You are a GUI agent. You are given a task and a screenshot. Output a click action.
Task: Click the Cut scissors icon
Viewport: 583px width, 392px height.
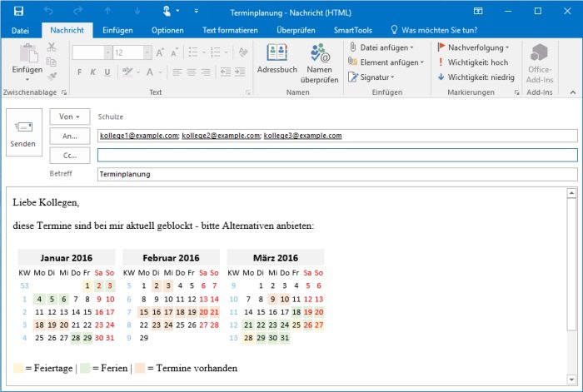point(52,47)
